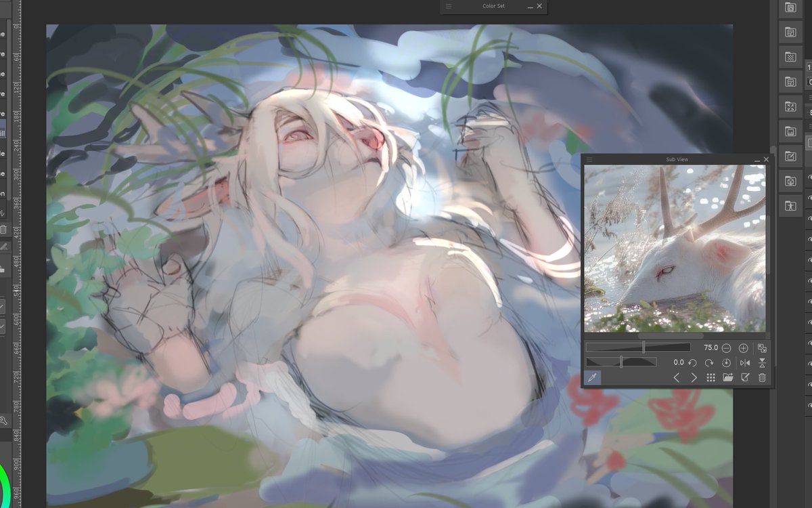Screen dimensions: 812x508
Task: Open the second material folder icon from the top
Action: tap(790, 32)
